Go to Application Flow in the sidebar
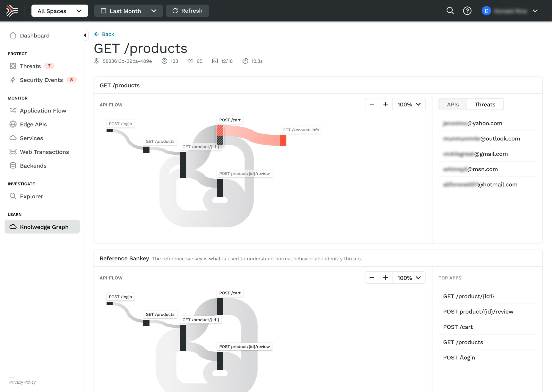552x392 pixels. pyautogui.click(x=43, y=110)
